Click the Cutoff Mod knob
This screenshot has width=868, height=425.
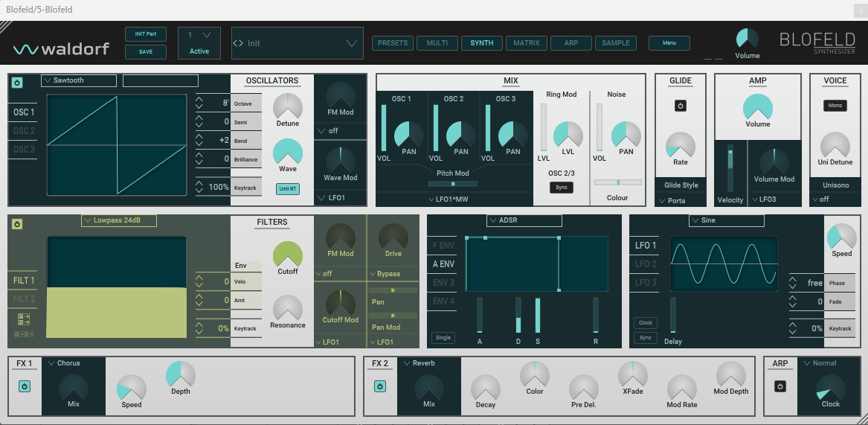341,303
